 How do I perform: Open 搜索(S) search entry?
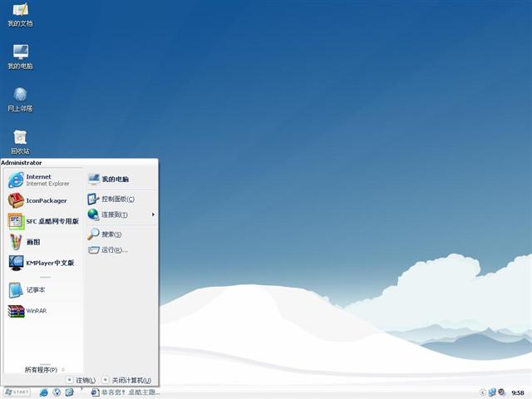(121, 234)
